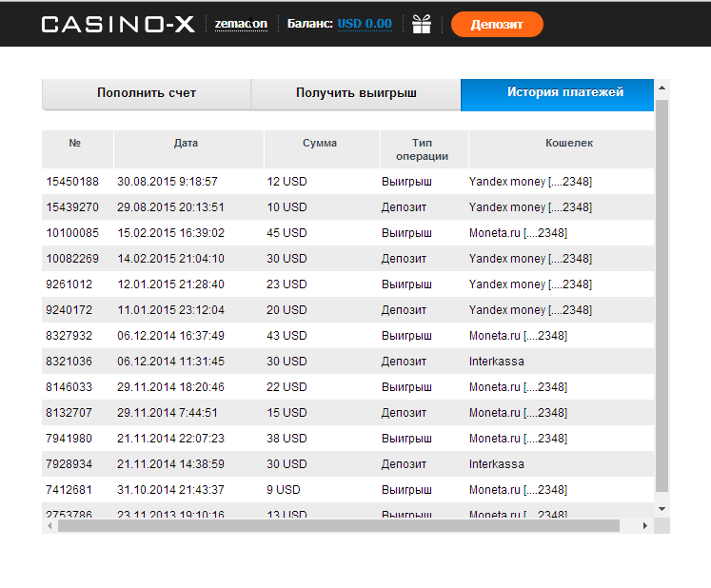Screen dimensions: 711x588
Task: Click the vertical scrollbar down arrow
Action: click(662, 509)
